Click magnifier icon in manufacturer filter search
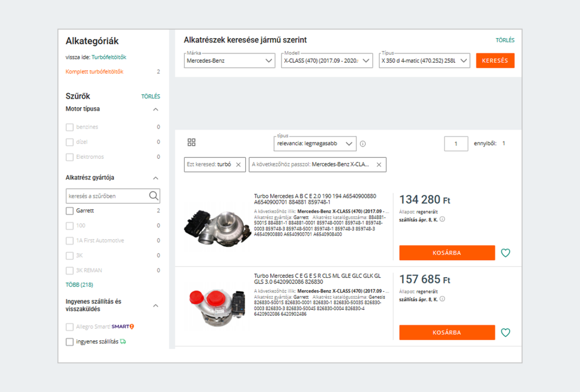580x392 pixels. (x=154, y=196)
